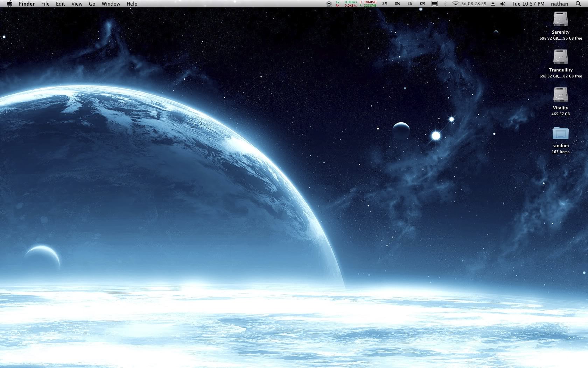Open the Window menu

click(111, 4)
